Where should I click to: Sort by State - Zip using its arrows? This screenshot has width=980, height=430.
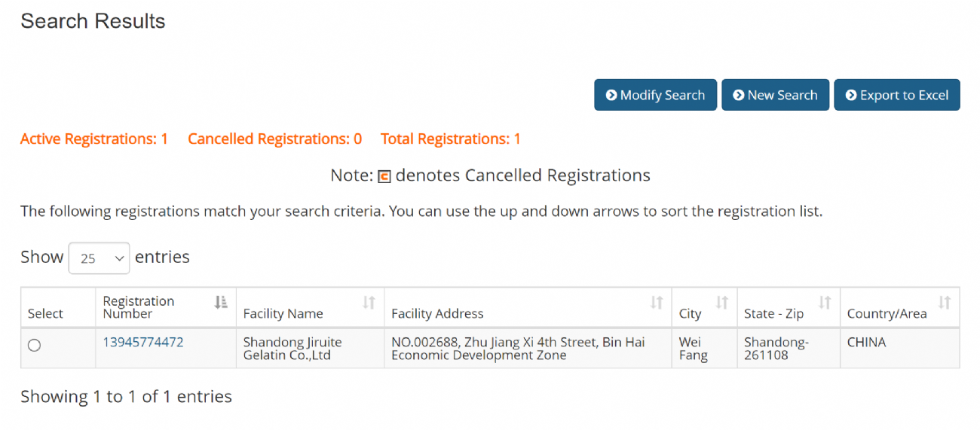pyautogui.click(x=825, y=302)
